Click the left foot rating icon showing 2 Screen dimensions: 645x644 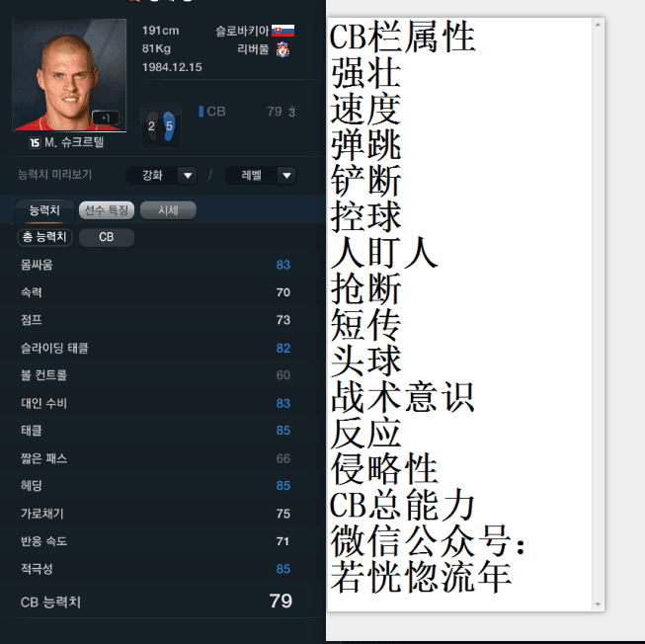(152, 125)
